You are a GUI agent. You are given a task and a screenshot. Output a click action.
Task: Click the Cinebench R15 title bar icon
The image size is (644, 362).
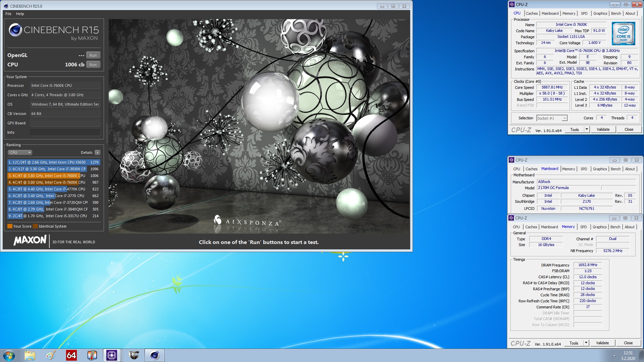(6, 6)
